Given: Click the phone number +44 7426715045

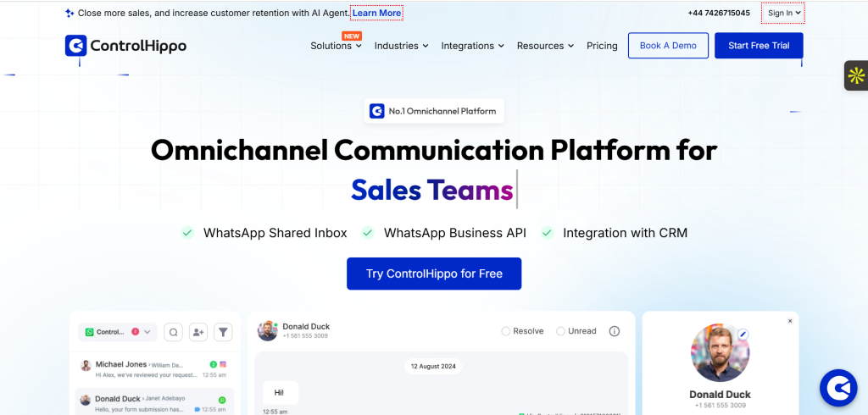Looking at the screenshot, I should (x=719, y=13).
